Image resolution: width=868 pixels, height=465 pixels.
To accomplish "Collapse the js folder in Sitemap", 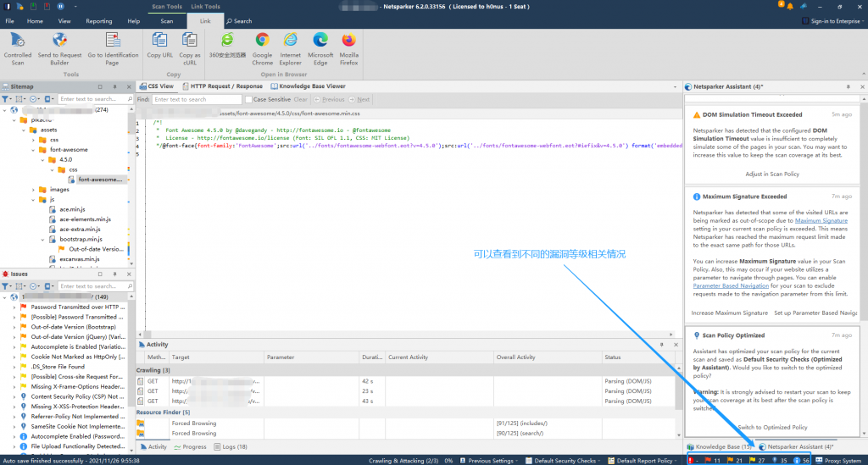I will pos(33,200).
